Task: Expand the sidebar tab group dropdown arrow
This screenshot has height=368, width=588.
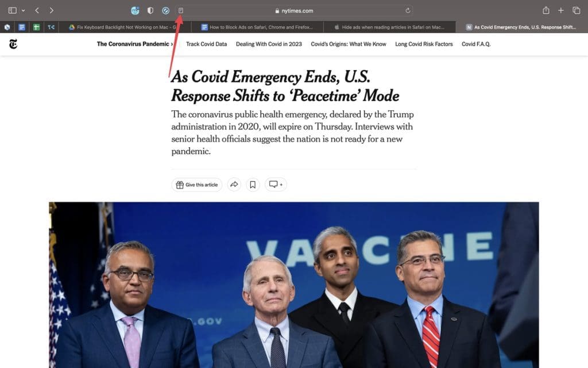Action: point(23,10)
